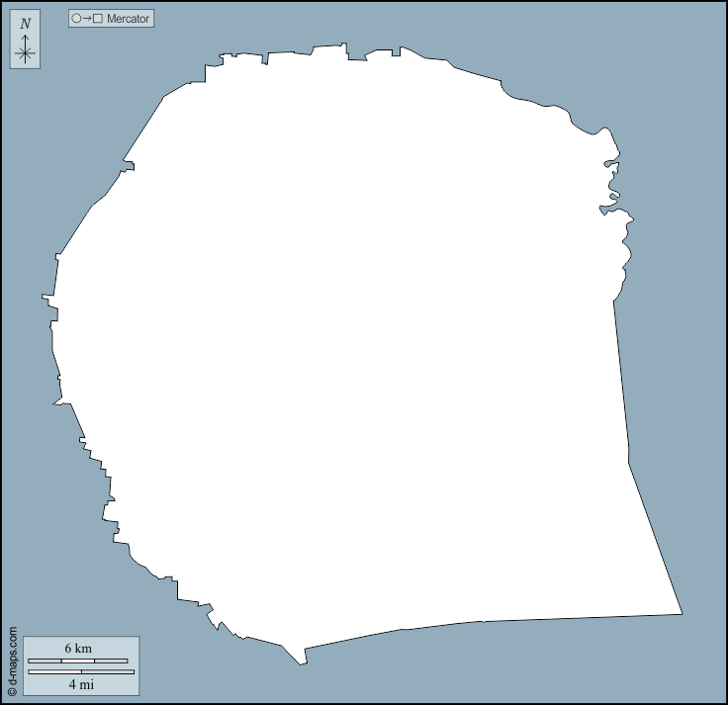Click the small arrow between circle and square
The image size is (728, 705).
point(87,19)
